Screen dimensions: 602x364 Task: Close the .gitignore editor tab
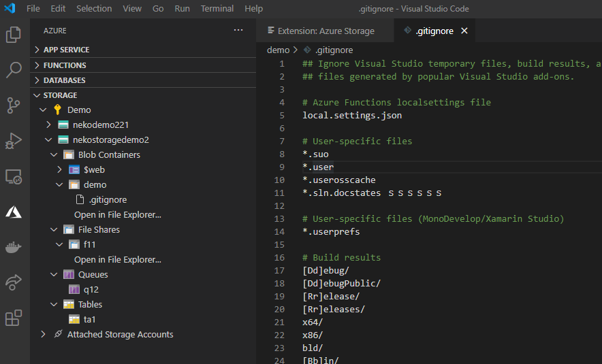[464, 31]
